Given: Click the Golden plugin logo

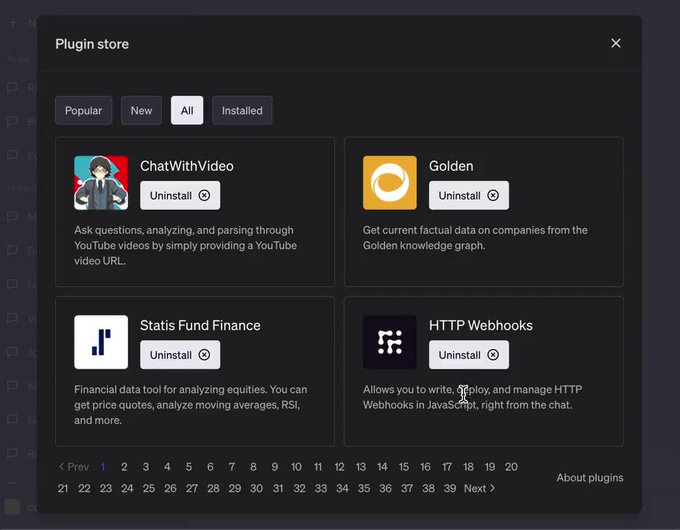Looking at the screenshot, I should click(390, 183).
